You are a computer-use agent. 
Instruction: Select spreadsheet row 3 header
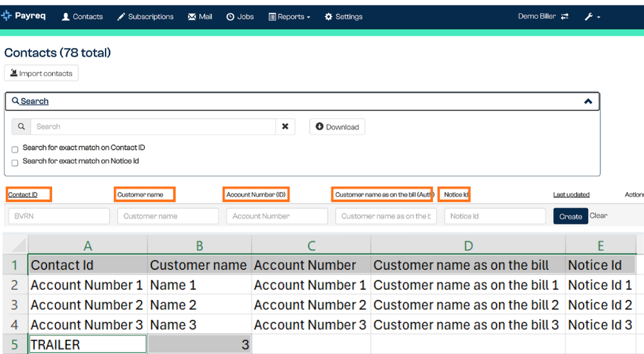[14, 304]
